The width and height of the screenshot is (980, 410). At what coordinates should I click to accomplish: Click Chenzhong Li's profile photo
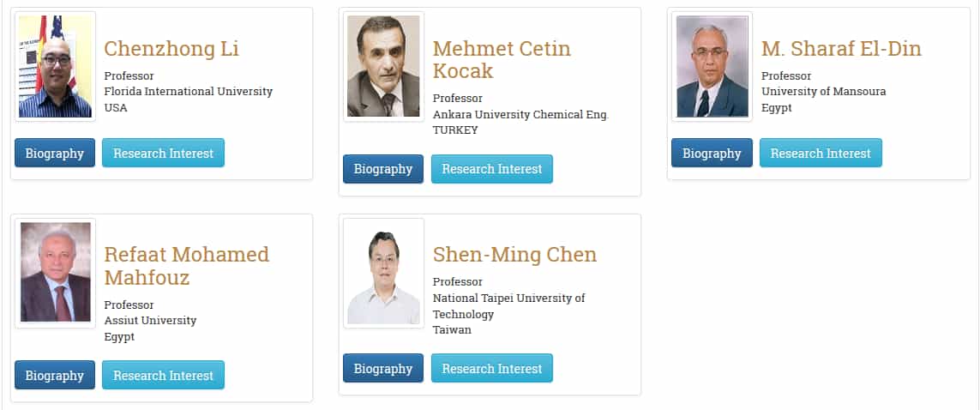click(x=55, y=66)
